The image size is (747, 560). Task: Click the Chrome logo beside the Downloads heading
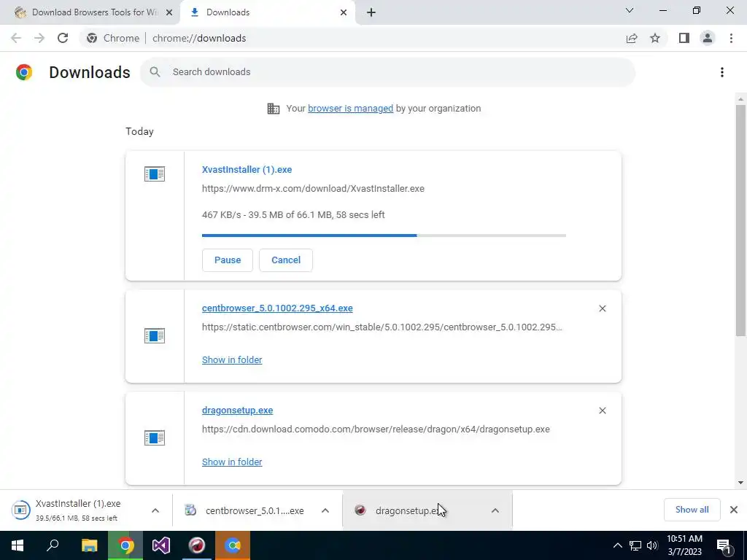pyautogui.click(x=24, y=72)
